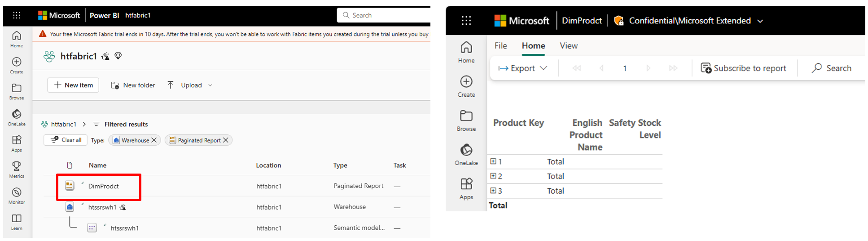Switch to the View tab
The width and height of the screenshot is (868, 241).
569,46
